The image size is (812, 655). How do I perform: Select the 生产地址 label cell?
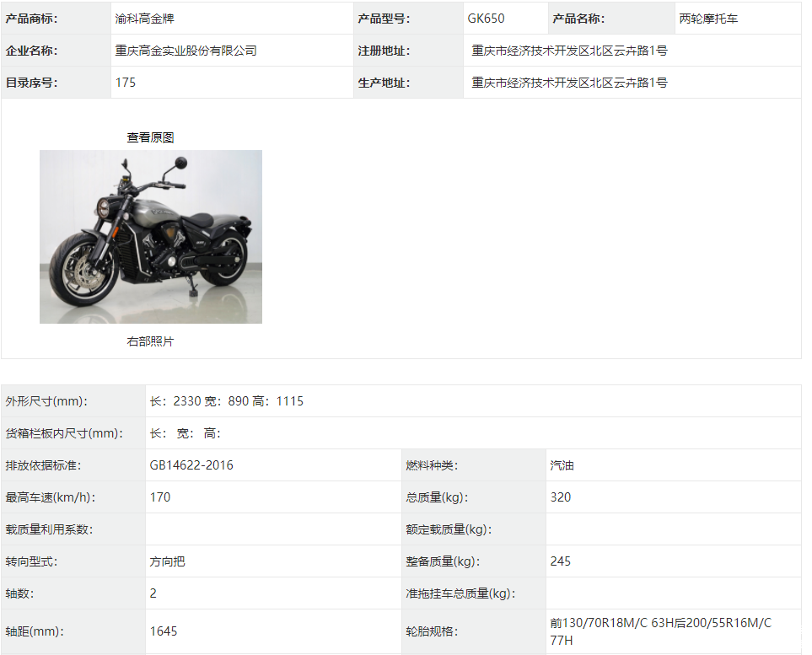coord(384,83)
